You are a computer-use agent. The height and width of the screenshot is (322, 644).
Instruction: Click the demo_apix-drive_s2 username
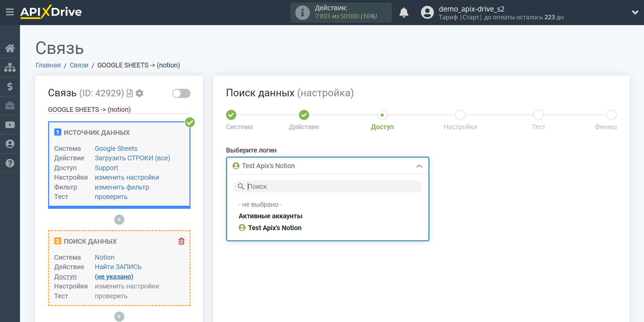[471, 9]
